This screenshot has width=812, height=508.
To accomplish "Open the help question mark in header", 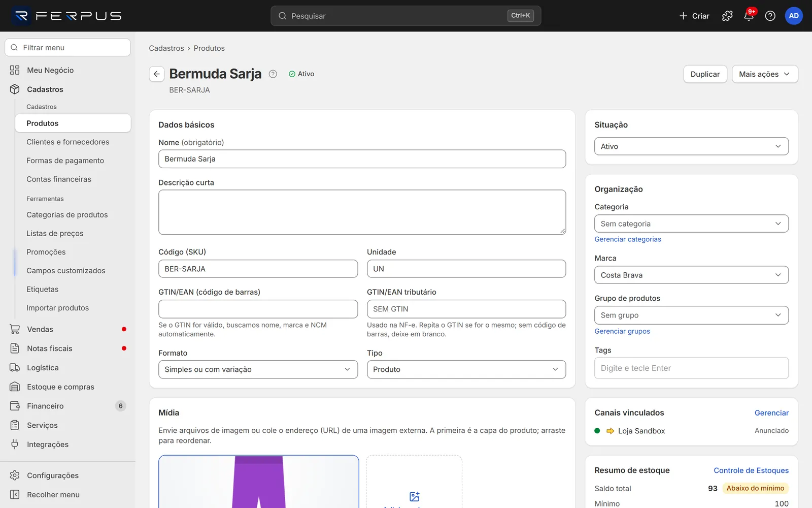I will coord(770,16).
